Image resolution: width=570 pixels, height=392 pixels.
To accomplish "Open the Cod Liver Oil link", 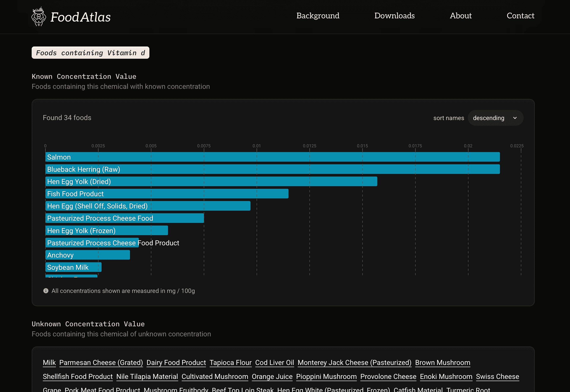I will pyautogui.click(x=275, y=363).
